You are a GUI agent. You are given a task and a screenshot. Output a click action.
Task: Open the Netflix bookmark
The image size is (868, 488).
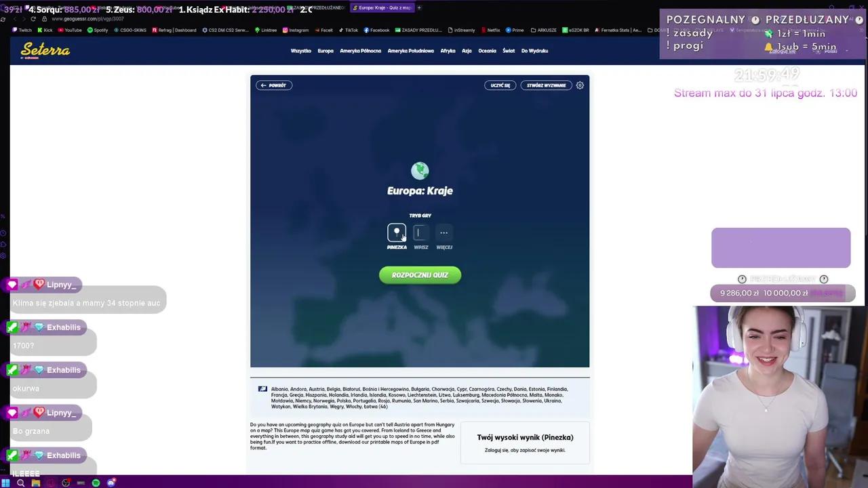pos(490,30)
